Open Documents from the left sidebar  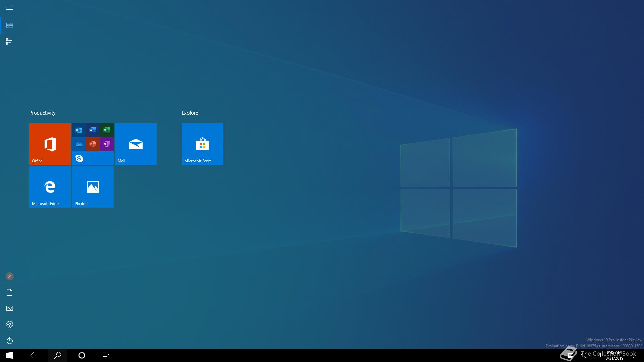point(9,292)
